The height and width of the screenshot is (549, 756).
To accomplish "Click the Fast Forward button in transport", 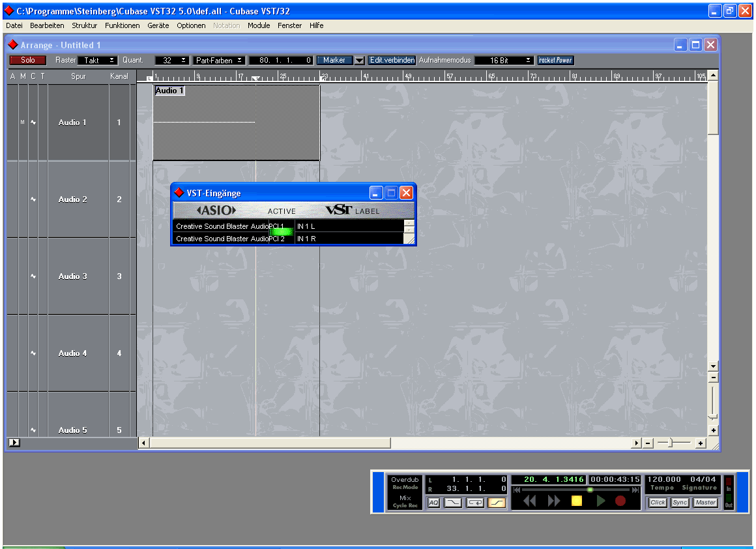I will point(553,501).
